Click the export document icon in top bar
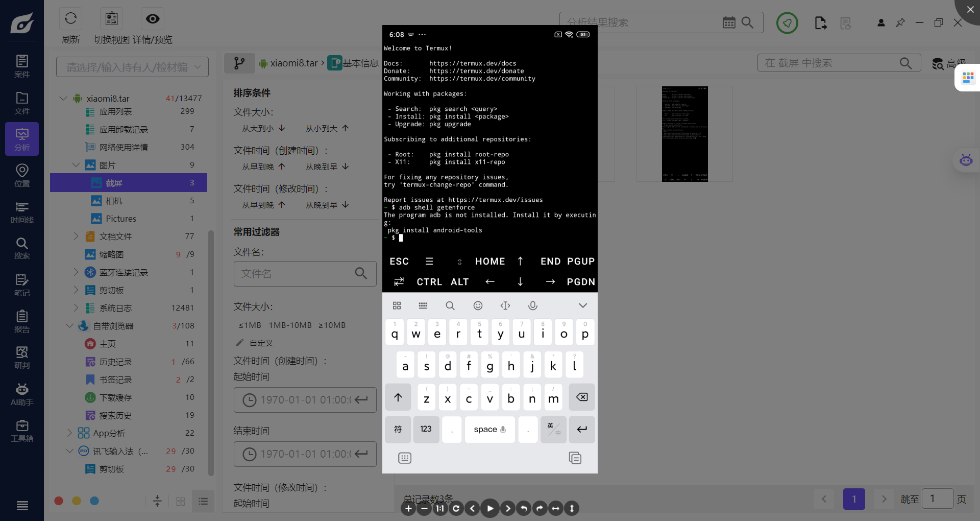Screen dimensions: 980x521 (821, 23)
